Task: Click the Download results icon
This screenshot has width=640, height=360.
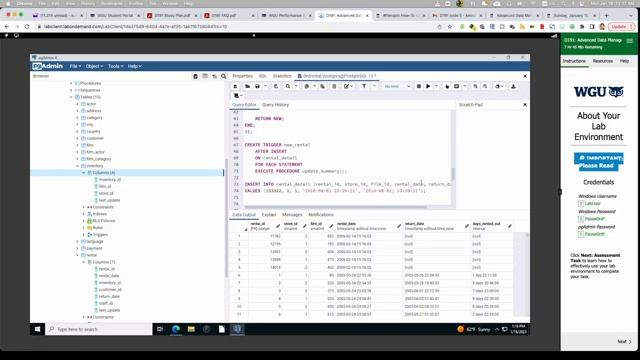Action: (x=513, y=87)
